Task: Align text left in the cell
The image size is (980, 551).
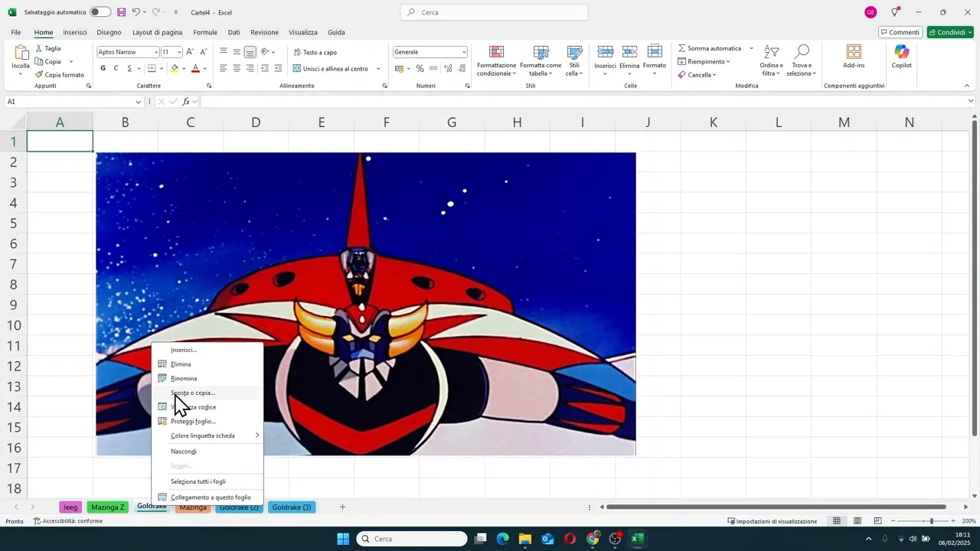Action: pyautogui.click(x=223, y=68)
